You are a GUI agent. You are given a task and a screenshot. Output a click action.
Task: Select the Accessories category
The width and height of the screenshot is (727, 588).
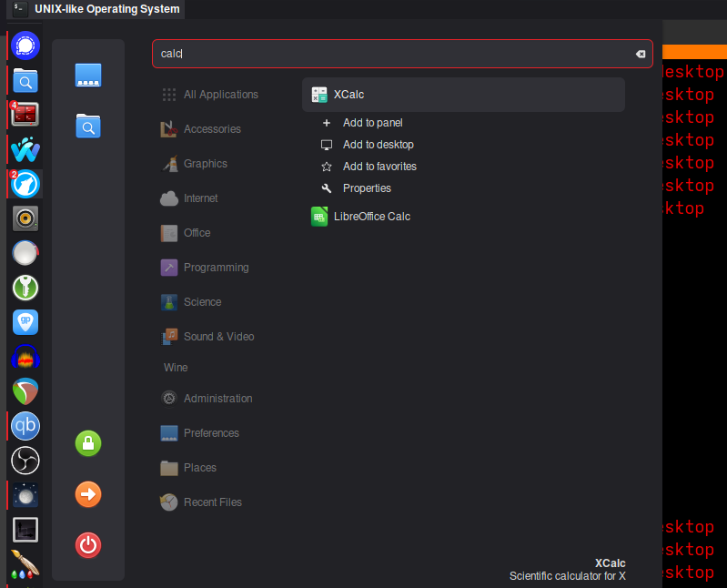coord(201,129)
